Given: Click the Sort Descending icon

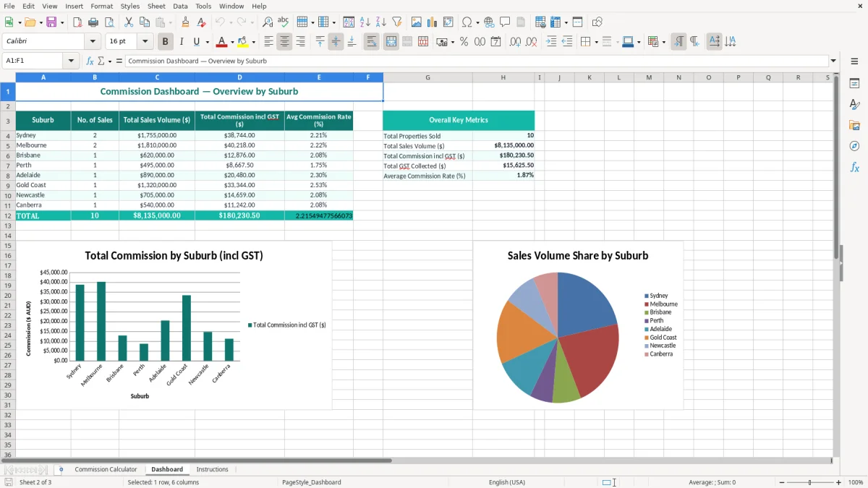Looking at the screenshot, I should pos(380,22).
